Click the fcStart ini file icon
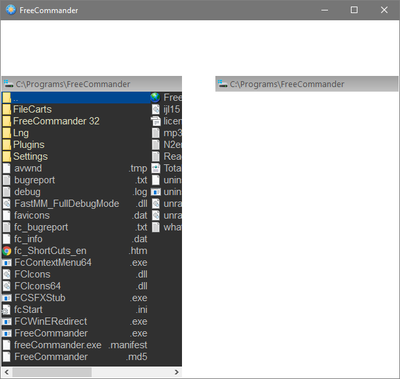 point(7,310)
